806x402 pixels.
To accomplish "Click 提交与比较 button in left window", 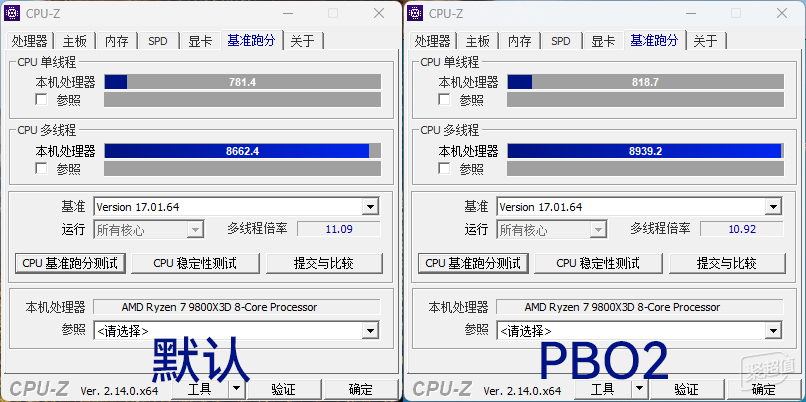I will click(x=324, y=264).
